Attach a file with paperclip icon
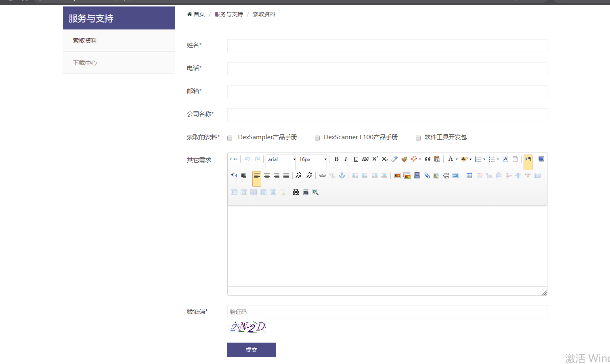This screenshot has height=364, width=610. pos(427,176)
